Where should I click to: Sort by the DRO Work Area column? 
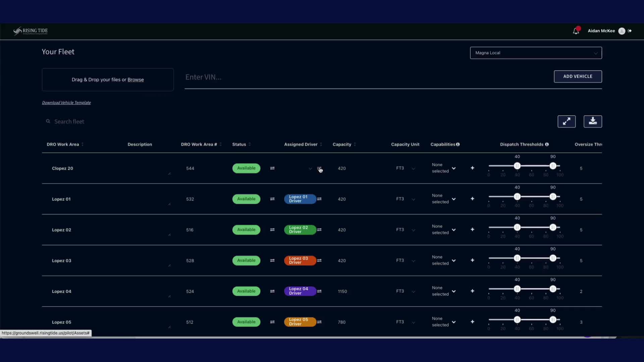pos(83,144)
